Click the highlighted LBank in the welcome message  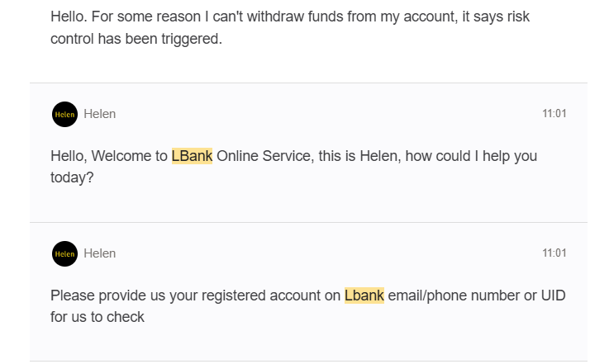click(192, 156)
